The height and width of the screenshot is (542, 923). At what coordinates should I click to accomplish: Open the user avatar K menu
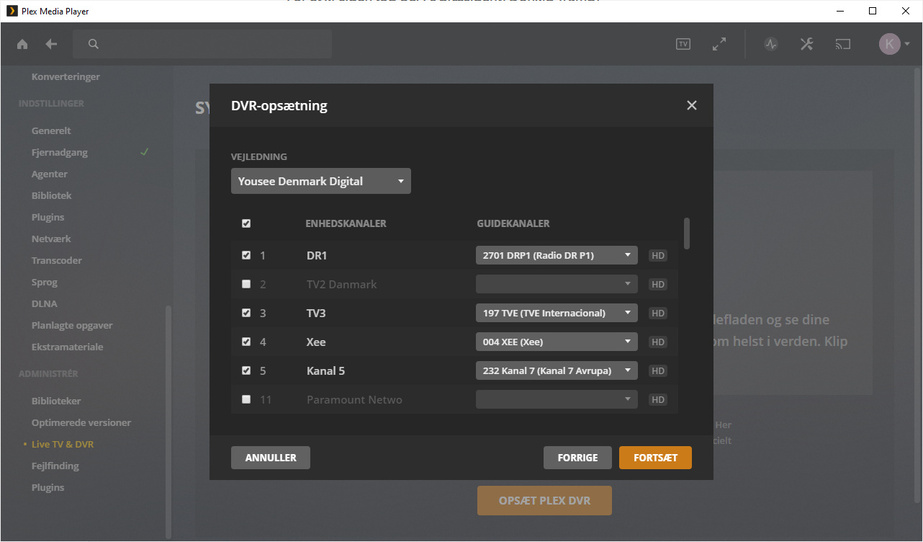(x=889, y=44)
